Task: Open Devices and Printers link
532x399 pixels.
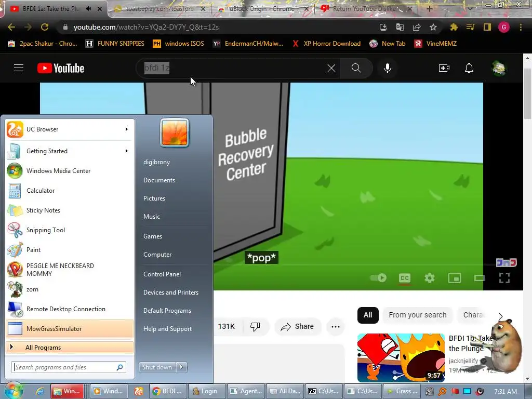Action: tap(170, 292)
